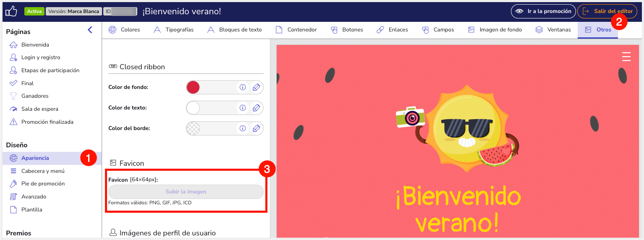
Task: Pick the red Color de fondo swatch
Action: [193, 87]
